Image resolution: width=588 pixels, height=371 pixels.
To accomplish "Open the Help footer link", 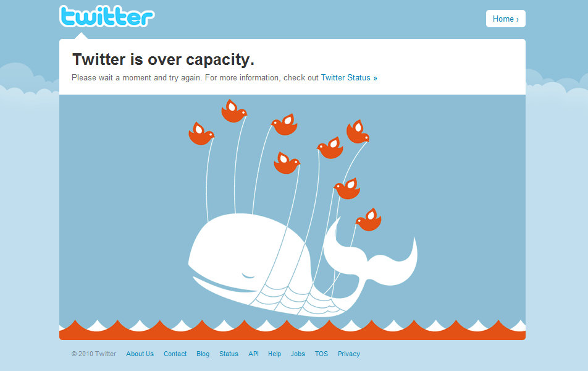I will (274, 354).
